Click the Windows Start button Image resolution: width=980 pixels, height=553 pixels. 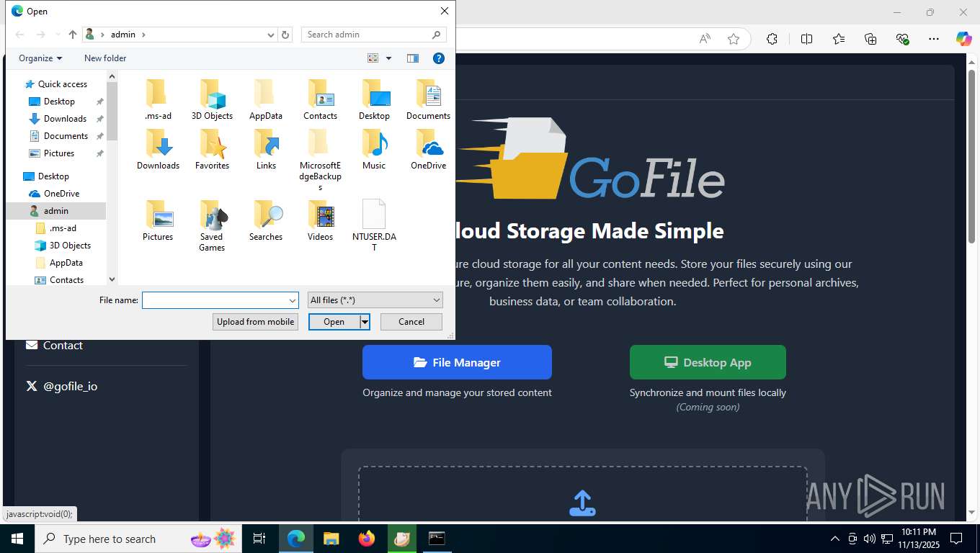[x=17, y=539]
